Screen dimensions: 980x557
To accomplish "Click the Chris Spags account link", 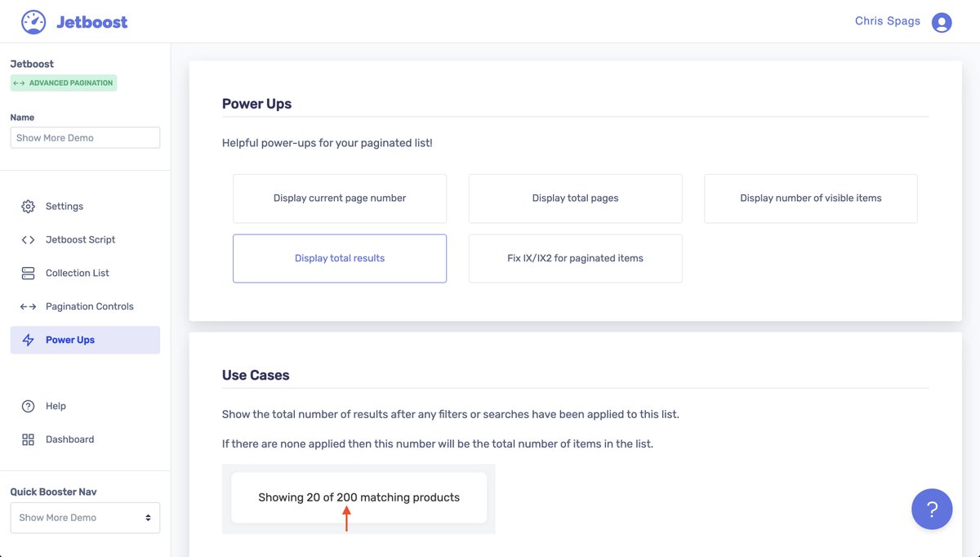I will coord(888,21).
